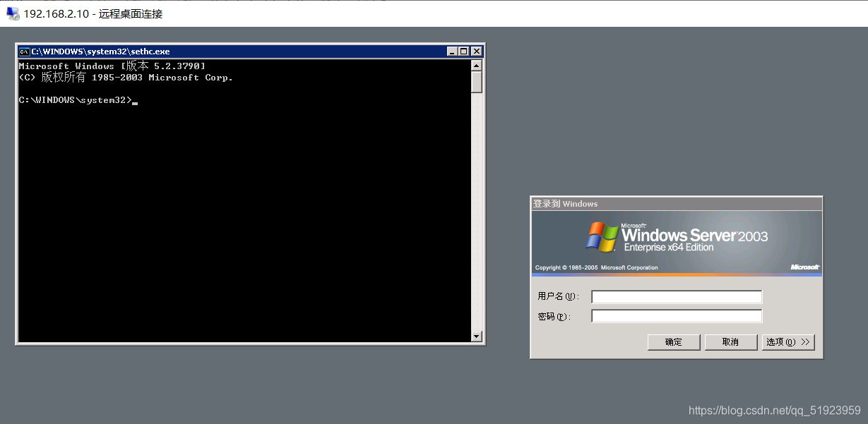
Task: Minimize the sethc.exe console window
Action: (x=453, y=52)
